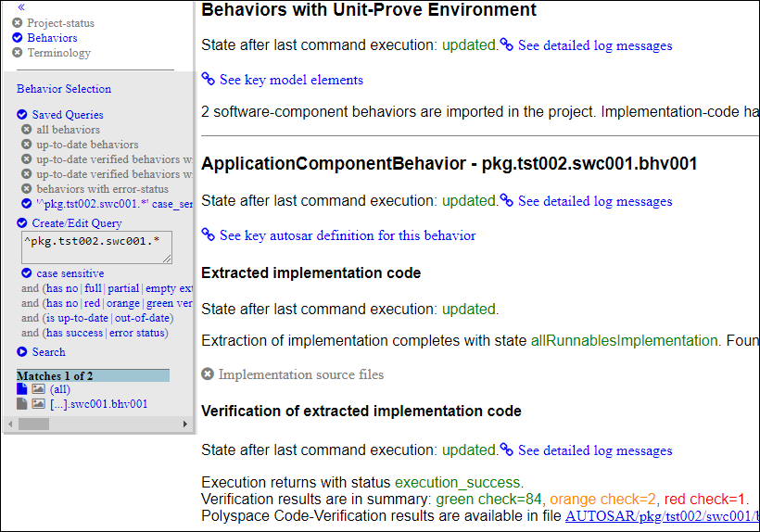
Task: Toggle the case sensitive option
Action: (x=27, y=273)
